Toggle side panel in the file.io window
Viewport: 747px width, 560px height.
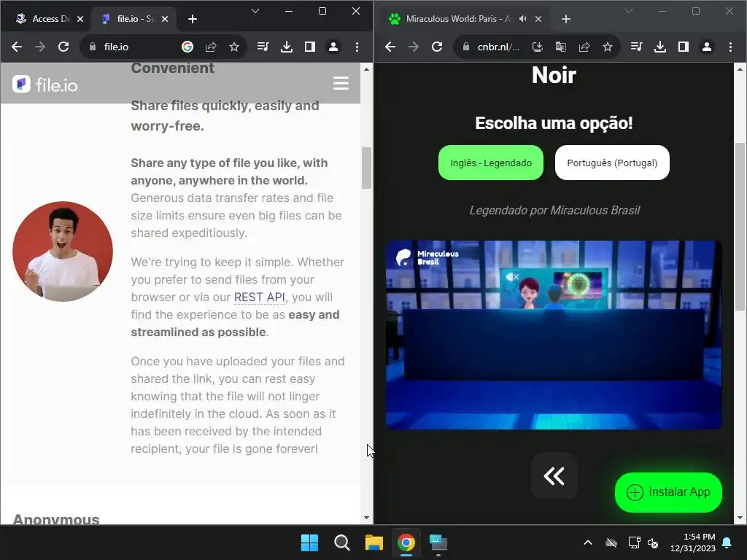(x=309, y=47)
